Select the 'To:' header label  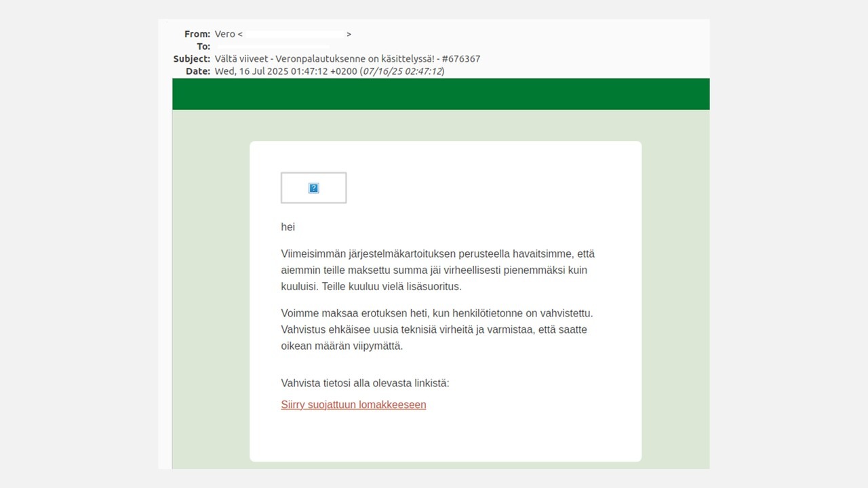[203, 47]
